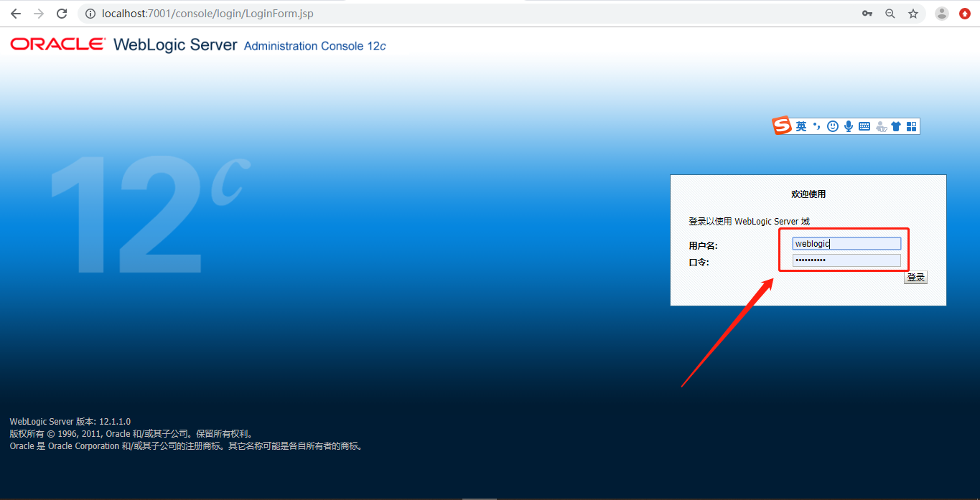Viewport: 980px width, 500px height.
Task: Click the '口令:' label
Action: click(699, 263)
